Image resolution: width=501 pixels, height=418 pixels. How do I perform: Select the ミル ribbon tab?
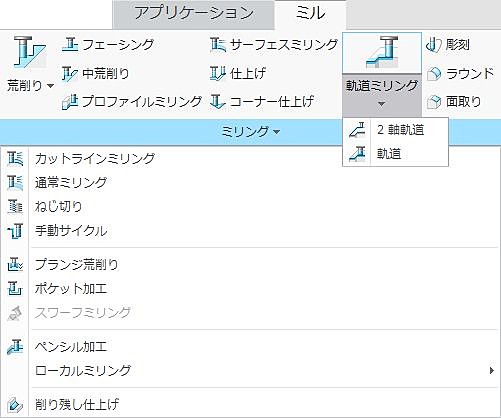[x=310, y=14]
